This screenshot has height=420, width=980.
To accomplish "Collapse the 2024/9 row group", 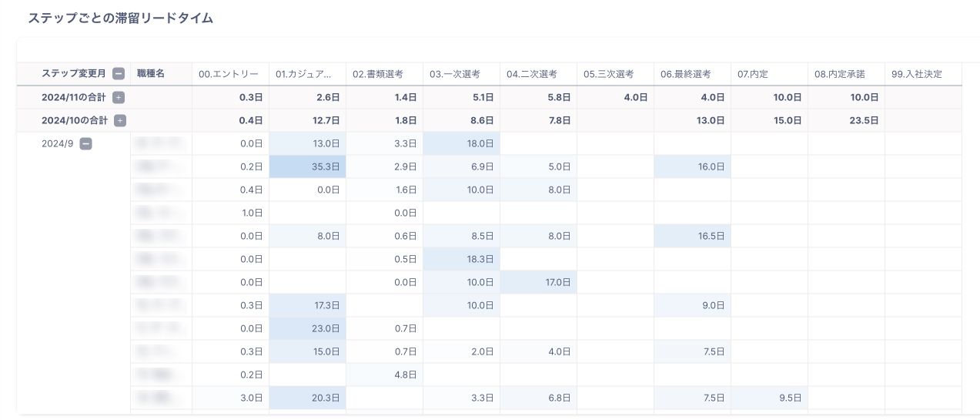I will click(x=86, y=143).
